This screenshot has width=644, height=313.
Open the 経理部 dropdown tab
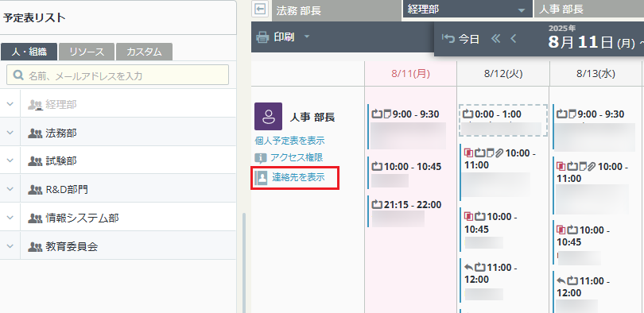(x=467, y=9)
